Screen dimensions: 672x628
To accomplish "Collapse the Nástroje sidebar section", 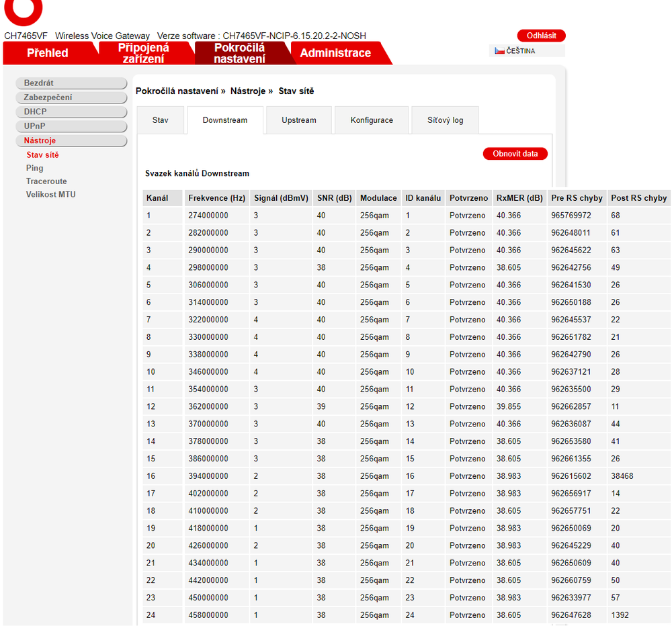I will pyautogui.click(x=71, y=140).
